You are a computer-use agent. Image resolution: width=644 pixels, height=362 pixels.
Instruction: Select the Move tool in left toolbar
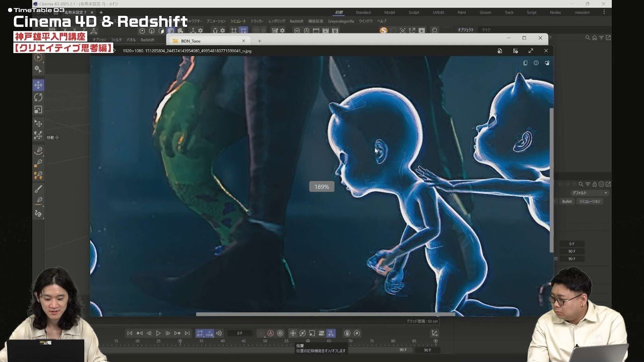38,85
